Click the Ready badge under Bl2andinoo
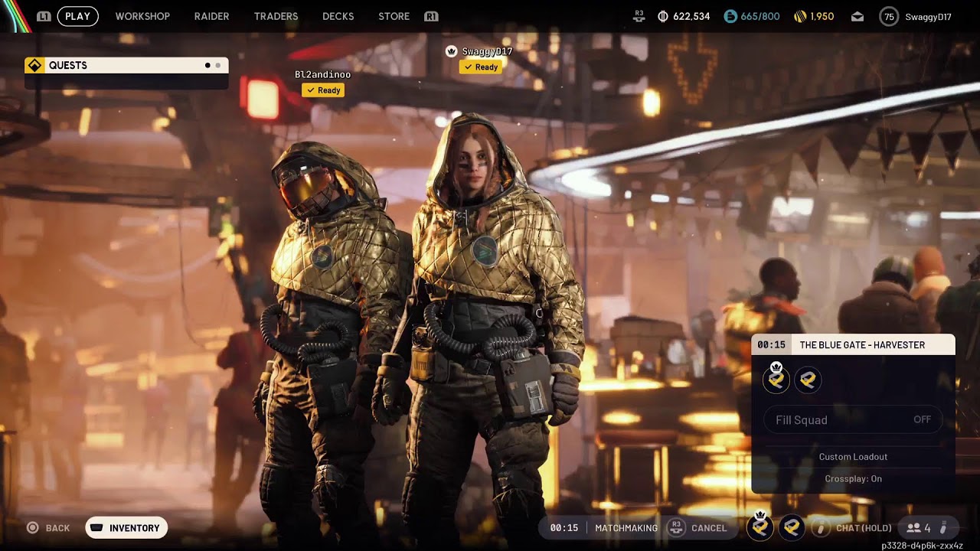The height and width of the screenshot is (551, 980). coord(322,90)
